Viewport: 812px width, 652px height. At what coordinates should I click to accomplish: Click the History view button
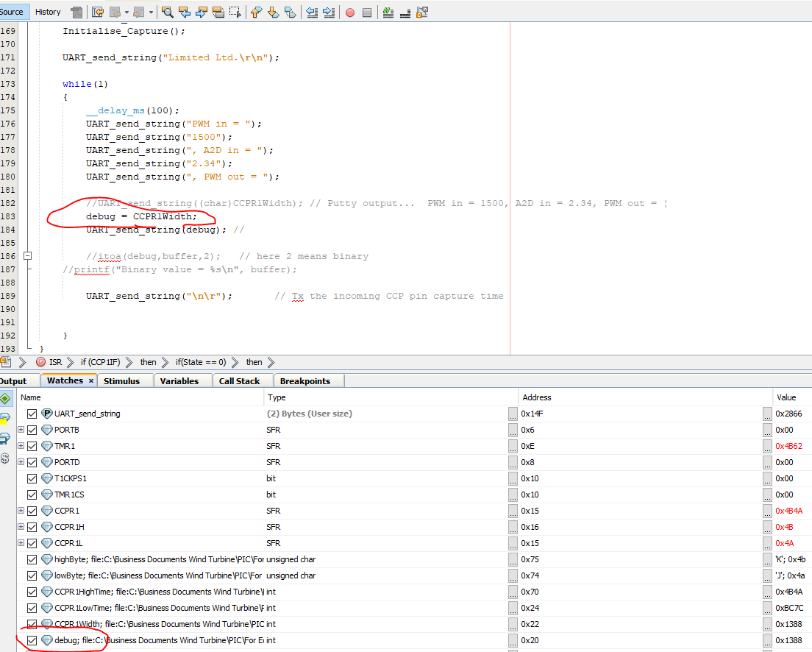(x=48, y=12)
